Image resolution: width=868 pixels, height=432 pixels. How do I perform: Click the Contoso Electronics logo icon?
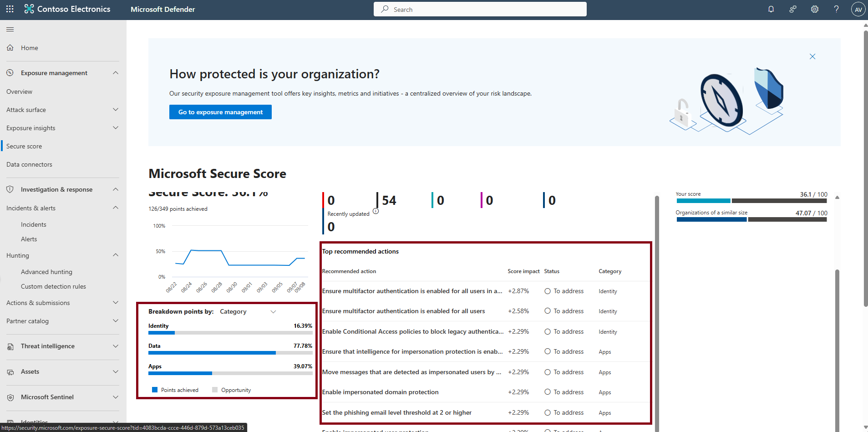click(x=29, y=9)
